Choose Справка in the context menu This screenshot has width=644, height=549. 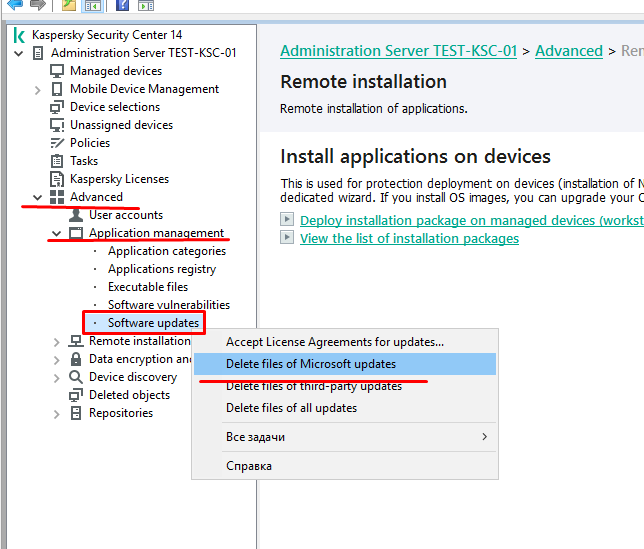[x=345, y=466]
